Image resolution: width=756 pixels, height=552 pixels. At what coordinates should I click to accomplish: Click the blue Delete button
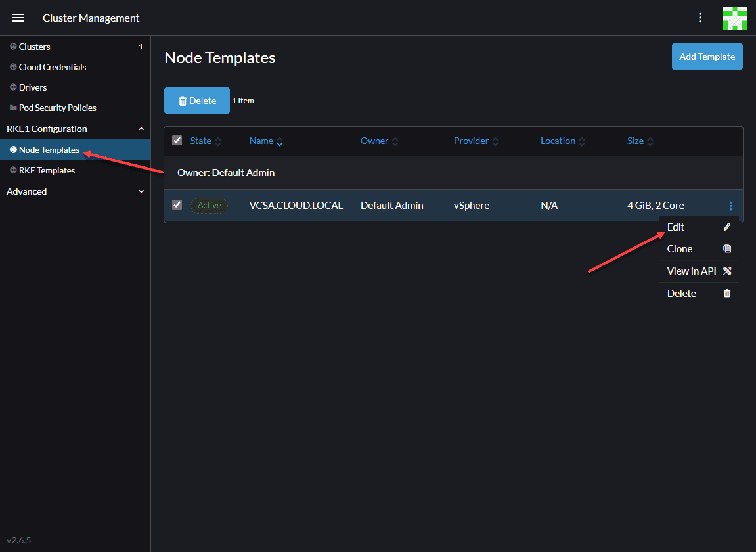196,101
